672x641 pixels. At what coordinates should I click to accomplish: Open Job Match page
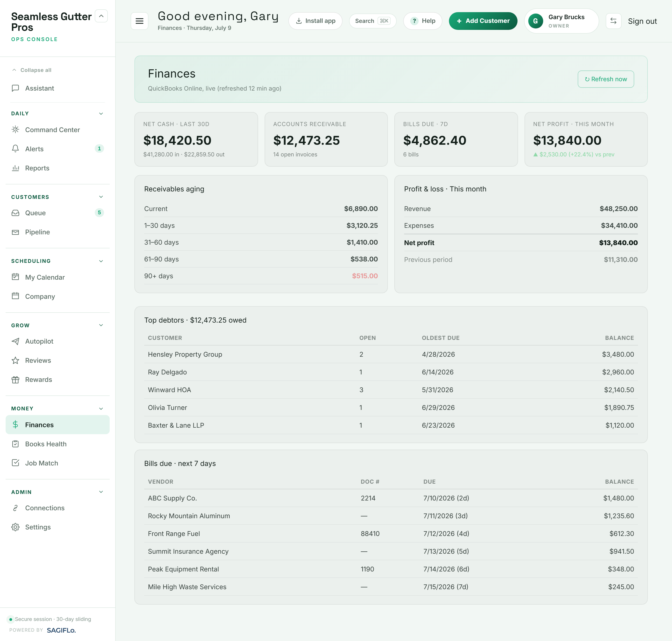[x=57, y=463]
